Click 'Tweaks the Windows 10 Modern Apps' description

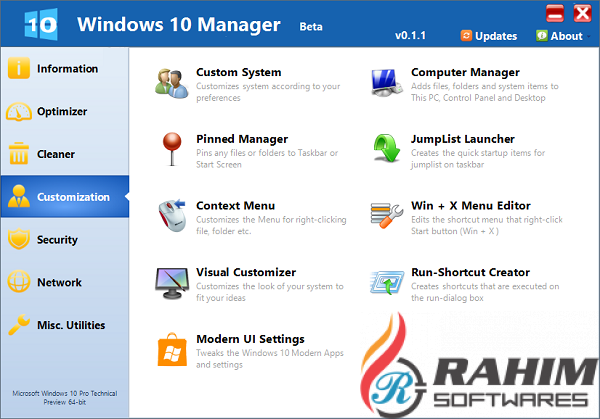click(x=270, y=359)
